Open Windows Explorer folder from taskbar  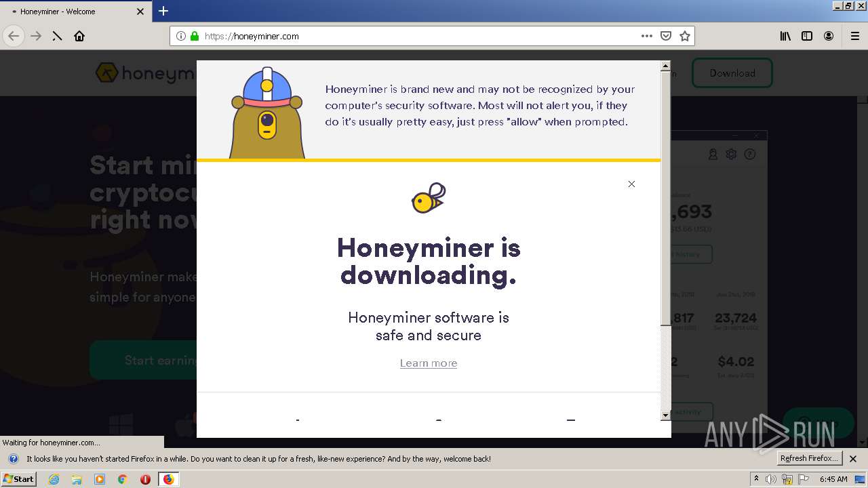77,479
